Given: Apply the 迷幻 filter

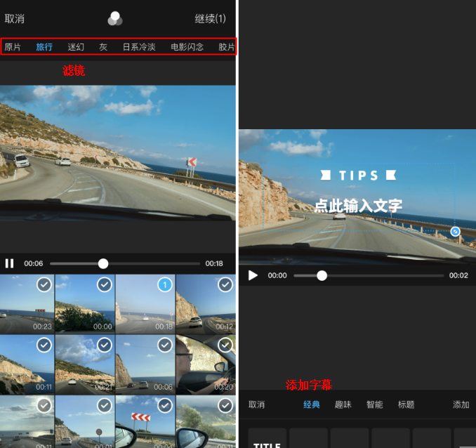Looking at the screenshot, I should pos(76,47).
